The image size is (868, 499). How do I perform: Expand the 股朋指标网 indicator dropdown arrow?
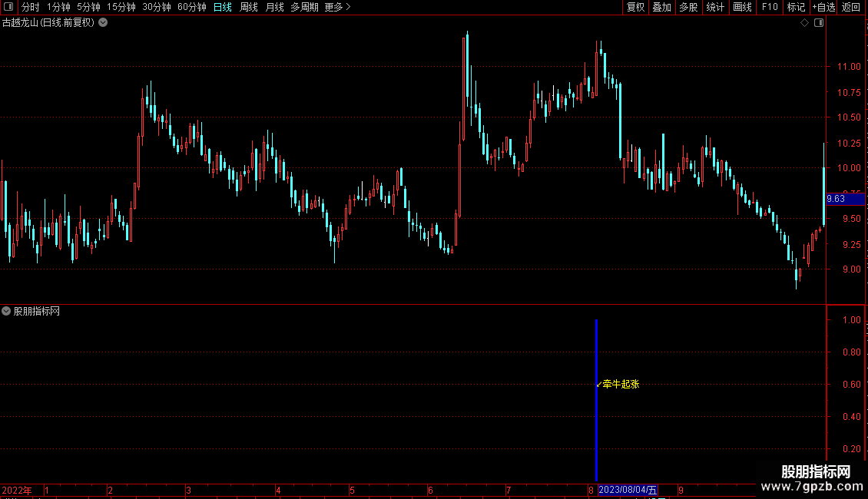tap(6, 311)
